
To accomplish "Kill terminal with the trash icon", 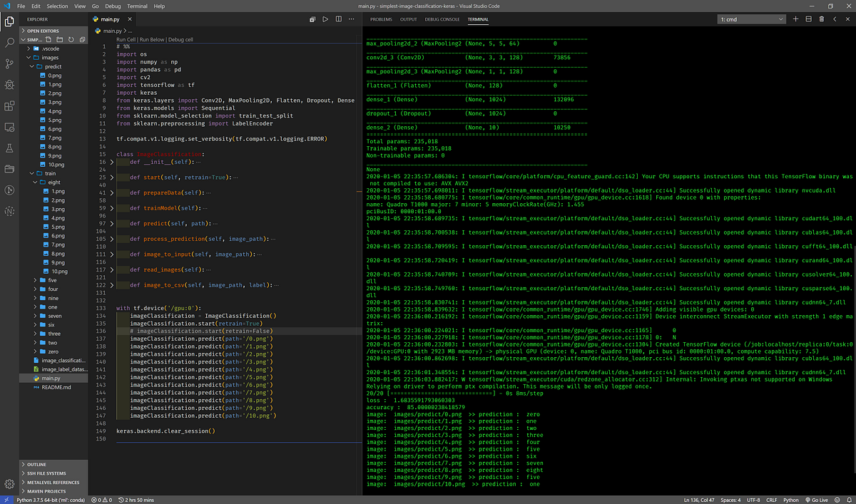I will coord(822,19).
